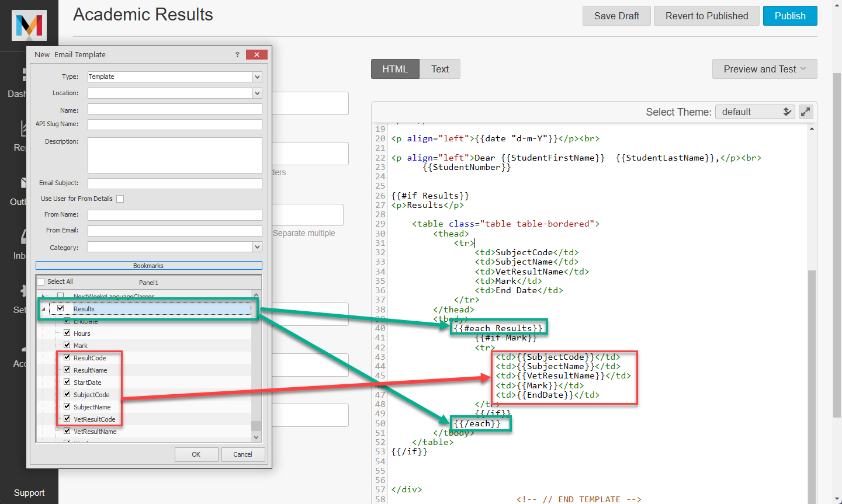Expand the Category dropdown
Screen dimensions: 842x504
coord(257,247)
